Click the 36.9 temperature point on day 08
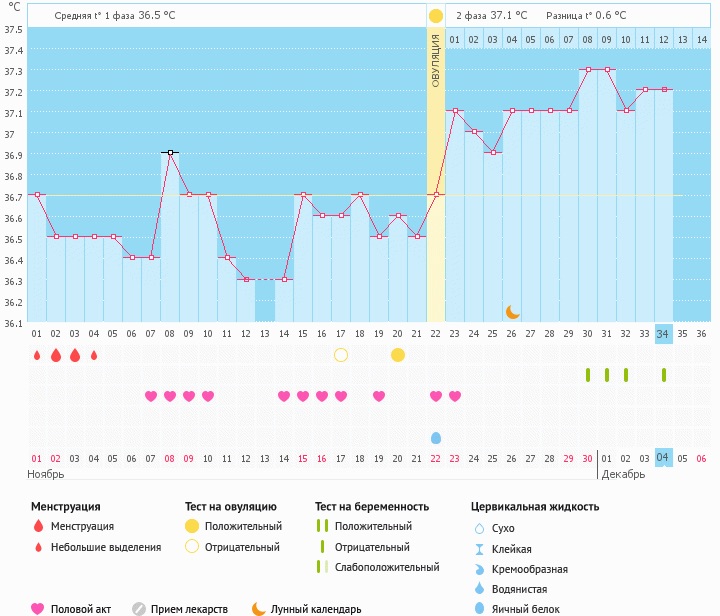 point(170,153)
